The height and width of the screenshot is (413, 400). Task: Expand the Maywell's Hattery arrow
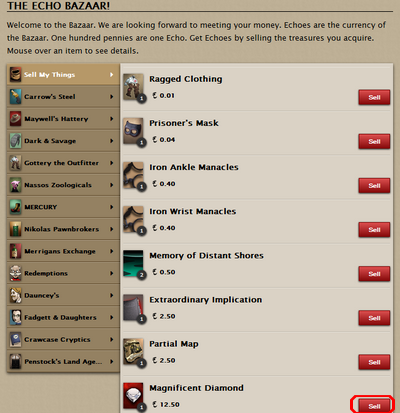112,119
